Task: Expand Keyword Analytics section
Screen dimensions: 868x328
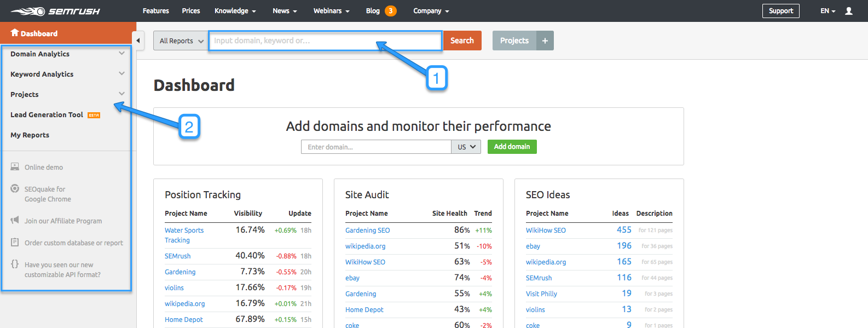Action: click(x=121, y=73)
